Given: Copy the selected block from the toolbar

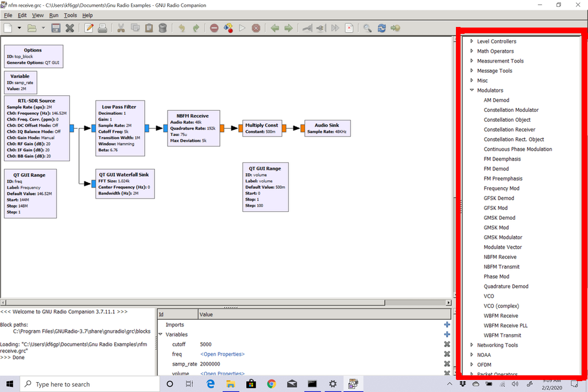Looking at the screenshot, I should (x=135, y=28).
